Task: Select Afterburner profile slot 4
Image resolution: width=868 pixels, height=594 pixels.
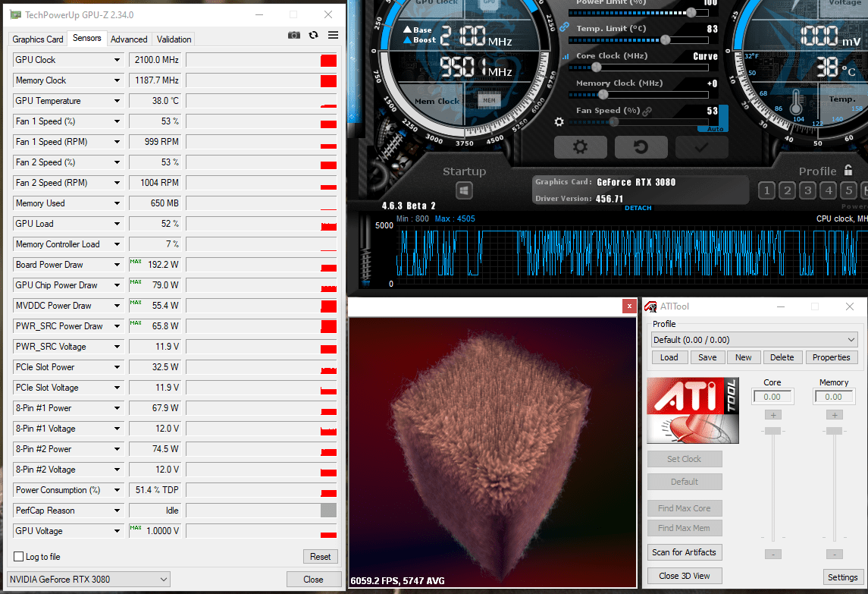Action: [x=828, y=191]
